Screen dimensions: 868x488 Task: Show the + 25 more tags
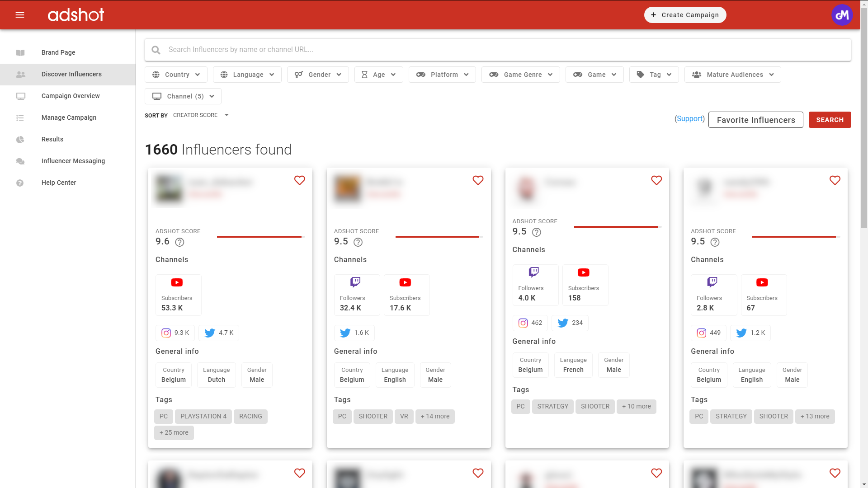pyautogui.click(x=174, y=433)
